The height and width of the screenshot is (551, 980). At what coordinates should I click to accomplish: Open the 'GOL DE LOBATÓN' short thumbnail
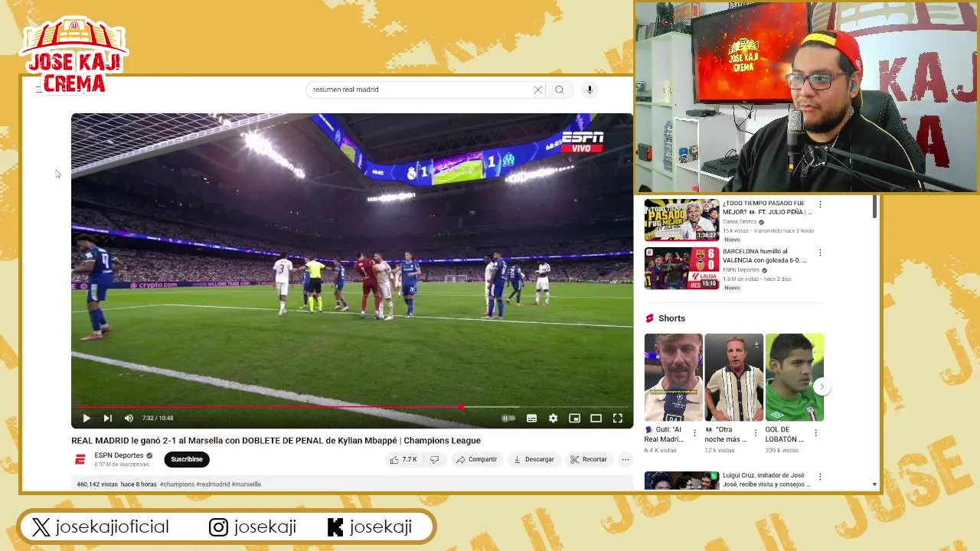click(x=794, y=377)
